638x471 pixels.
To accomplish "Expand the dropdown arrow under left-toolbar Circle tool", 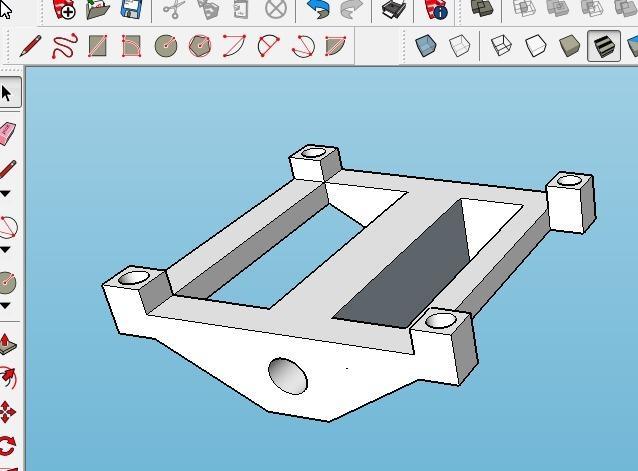I will coord(5,306).
